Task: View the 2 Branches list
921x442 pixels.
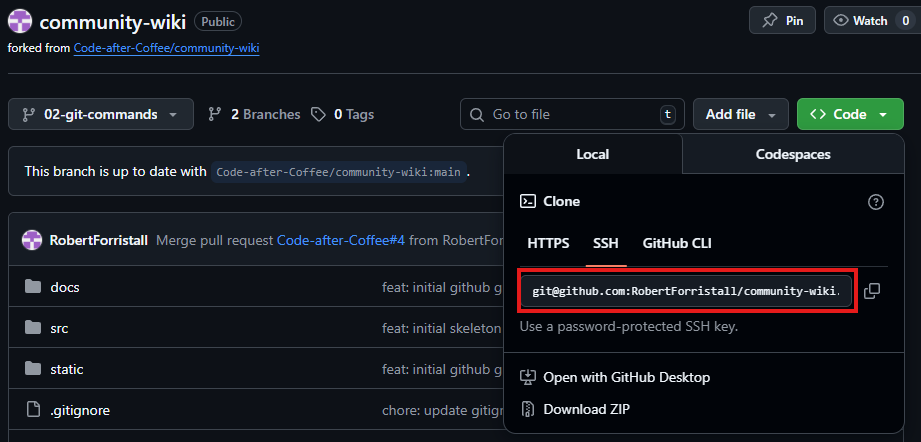Action: tap(265, 114)
